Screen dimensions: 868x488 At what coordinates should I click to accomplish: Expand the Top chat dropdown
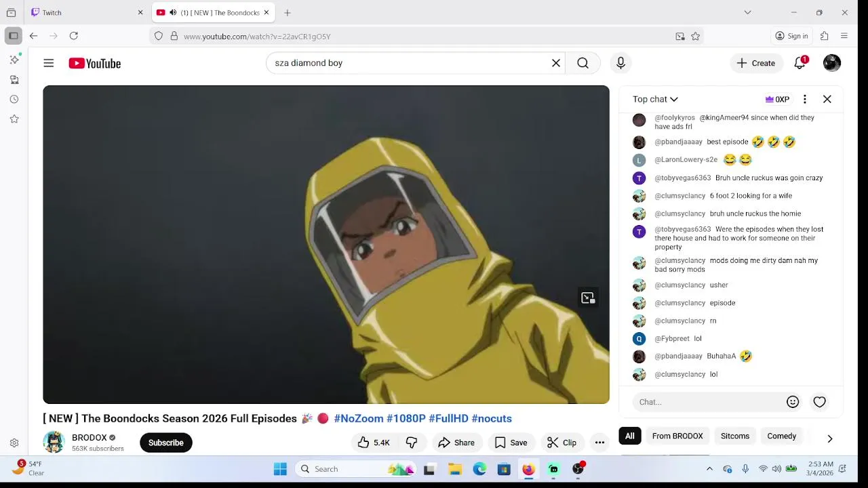coord(655,99)
